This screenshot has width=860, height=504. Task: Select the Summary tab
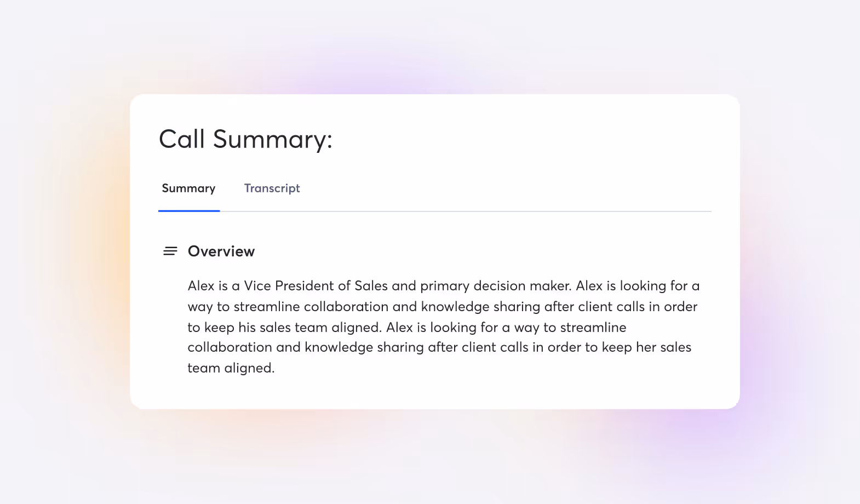(x=188, y=188)
